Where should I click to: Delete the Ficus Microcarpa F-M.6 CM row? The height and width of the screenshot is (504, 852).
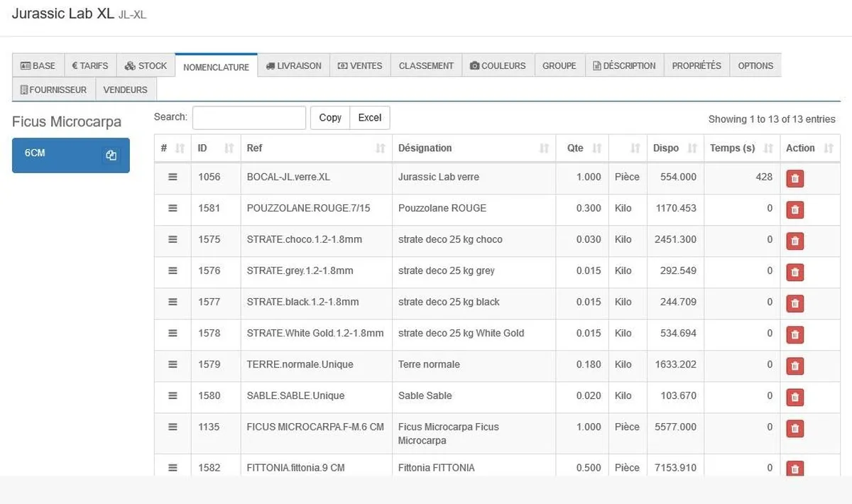tap(794, 428)
